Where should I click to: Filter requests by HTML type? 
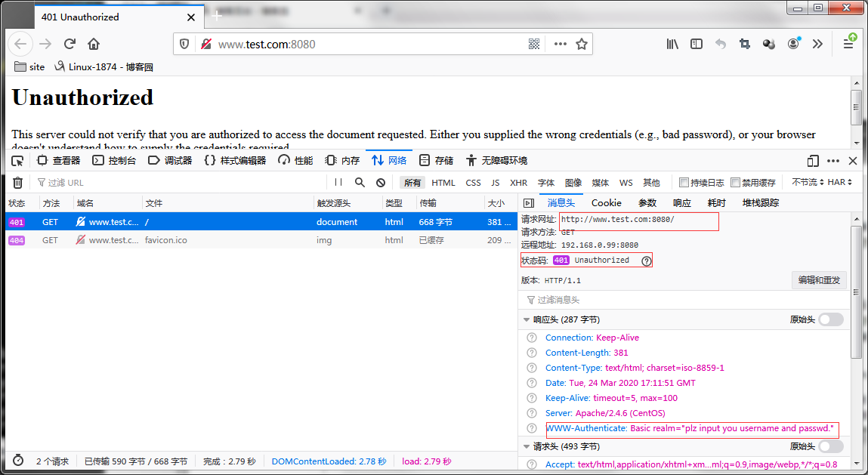[443, 183]
